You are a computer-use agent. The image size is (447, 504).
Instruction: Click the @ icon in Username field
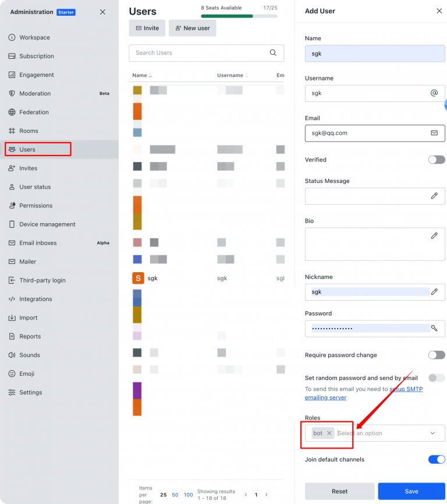tap(434, 93)
